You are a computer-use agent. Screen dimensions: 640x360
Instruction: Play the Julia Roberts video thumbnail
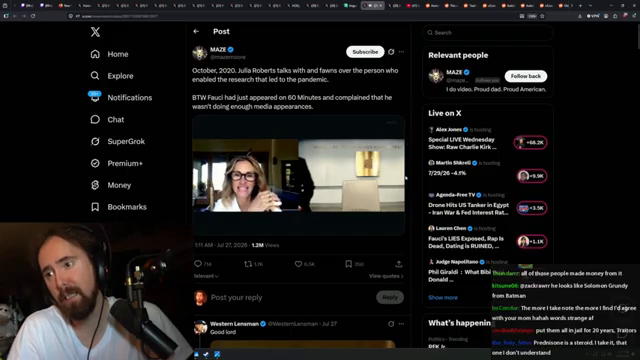click(x=298, y=176)
